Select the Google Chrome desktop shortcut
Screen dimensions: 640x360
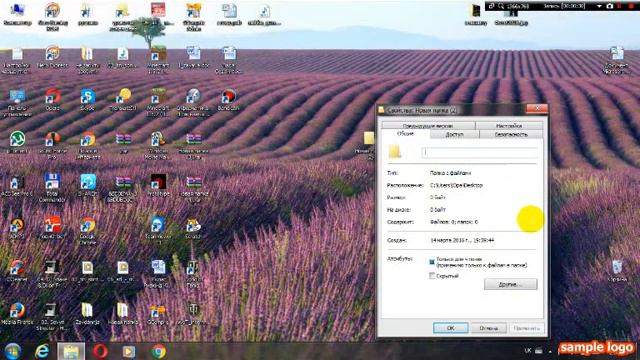[x=87, y=231]
